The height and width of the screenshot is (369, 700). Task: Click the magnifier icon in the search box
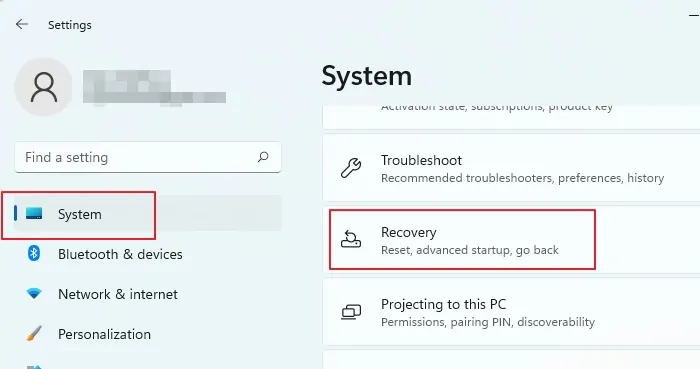click(263, 157)
